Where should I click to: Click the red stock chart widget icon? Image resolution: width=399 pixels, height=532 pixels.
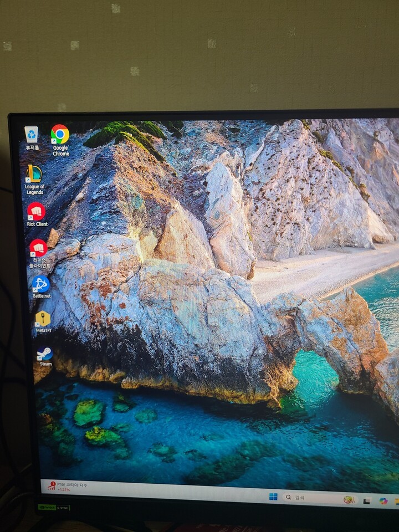pyautogui.click(x=52, y=486)
